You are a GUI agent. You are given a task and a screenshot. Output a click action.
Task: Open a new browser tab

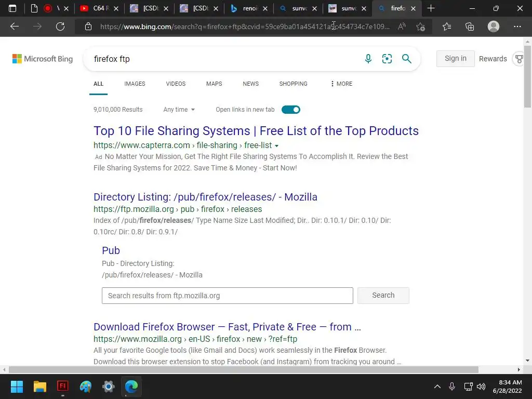pos(431,8)
